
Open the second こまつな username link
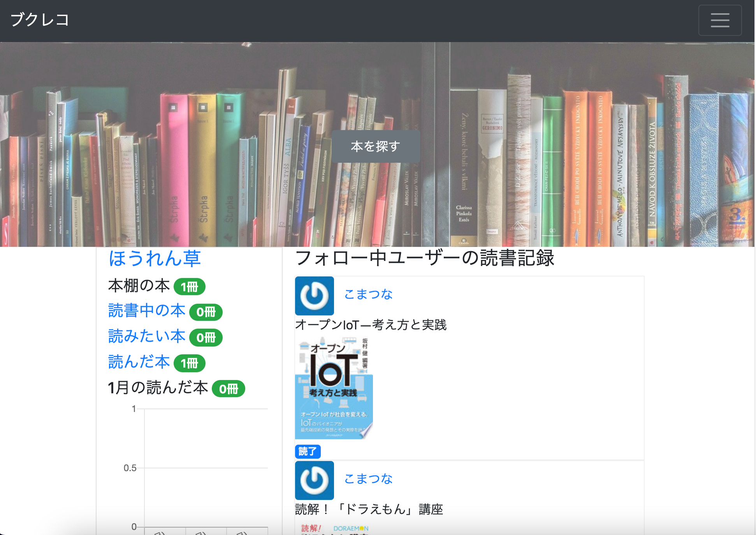(x=368, y=479)
